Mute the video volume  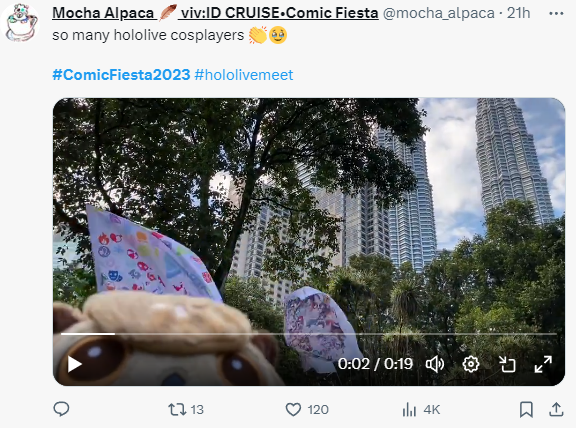pos(435,364)
